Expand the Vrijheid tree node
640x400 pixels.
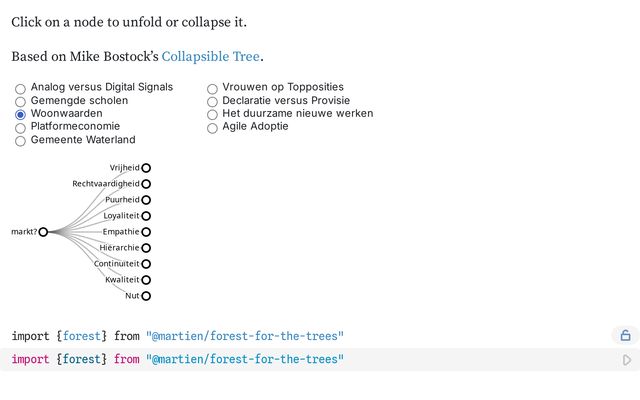pos(146,168)
